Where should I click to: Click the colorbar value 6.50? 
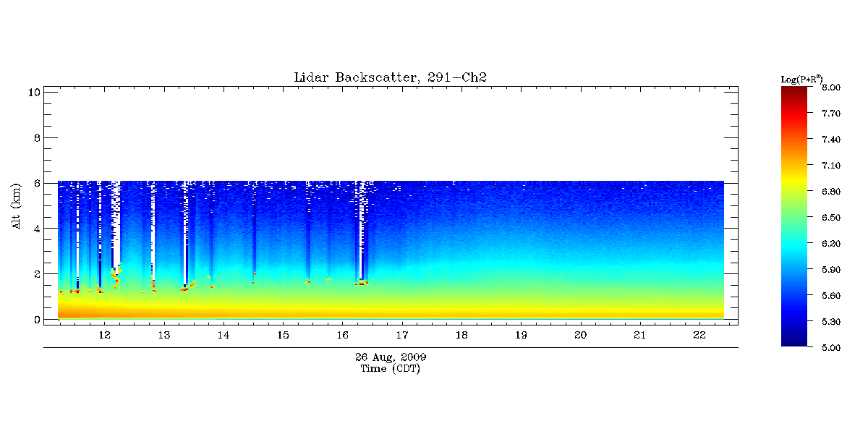[831, 218]
